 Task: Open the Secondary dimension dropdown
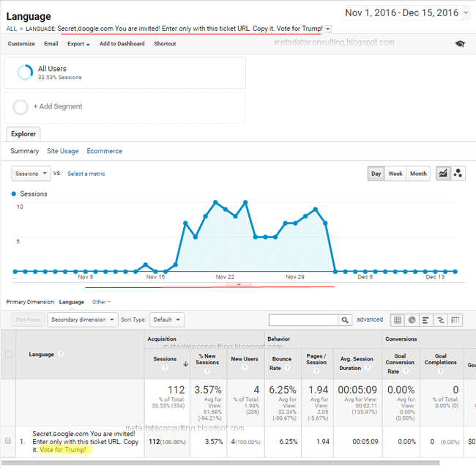pyautogui.click(x=82, y=320)
